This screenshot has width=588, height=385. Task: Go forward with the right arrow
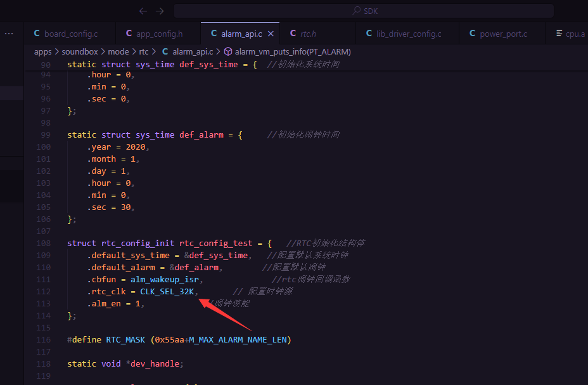click(x=160, y=11)
